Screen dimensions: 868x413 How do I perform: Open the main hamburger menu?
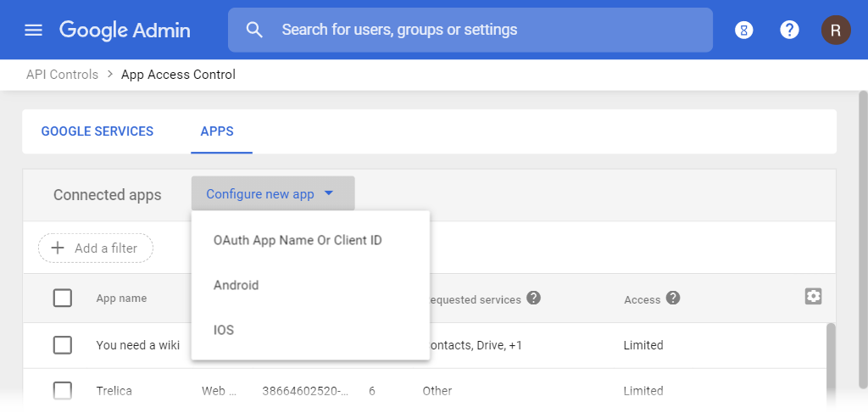pos(33,31)
